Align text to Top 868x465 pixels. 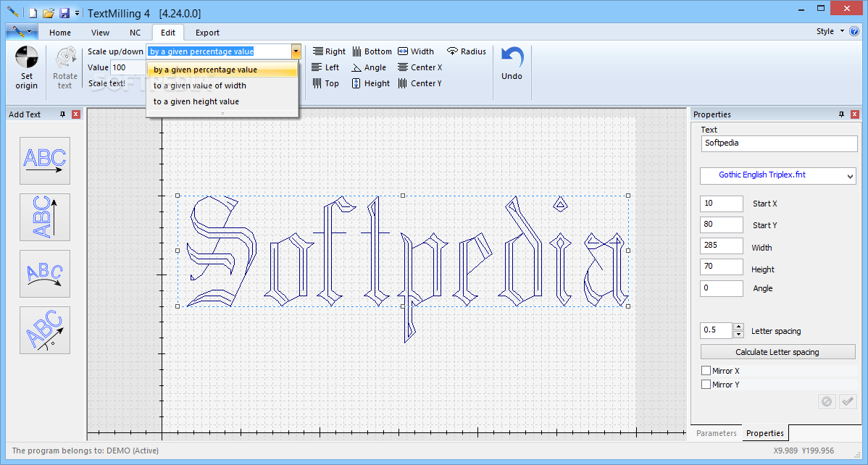325,83
